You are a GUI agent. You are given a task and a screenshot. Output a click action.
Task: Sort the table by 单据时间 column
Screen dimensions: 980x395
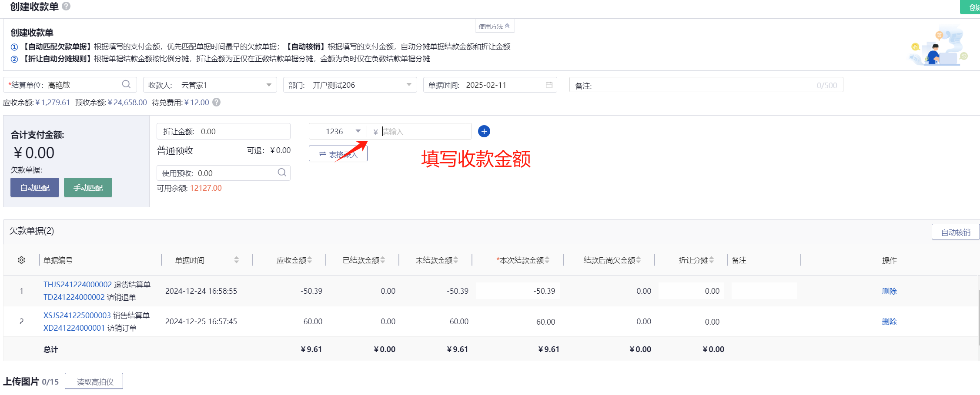point(236,260)
